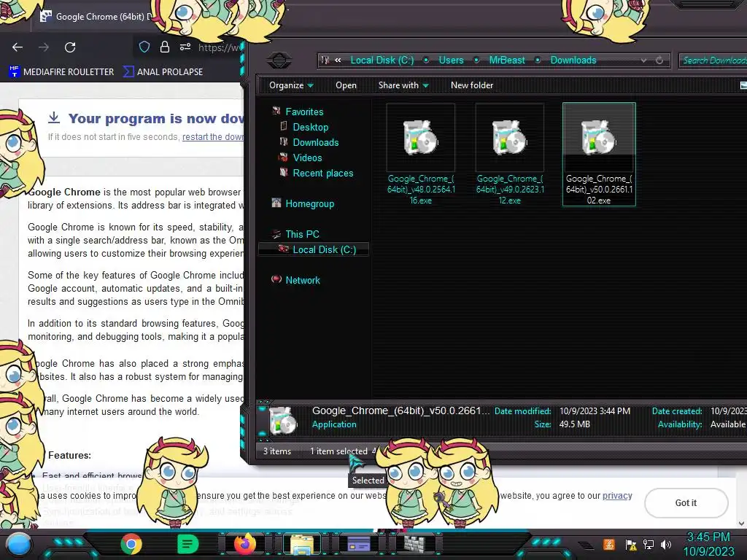Expand the address bar history dropdown arrow
Screen dimensions: 747x560
click(643, 61)
